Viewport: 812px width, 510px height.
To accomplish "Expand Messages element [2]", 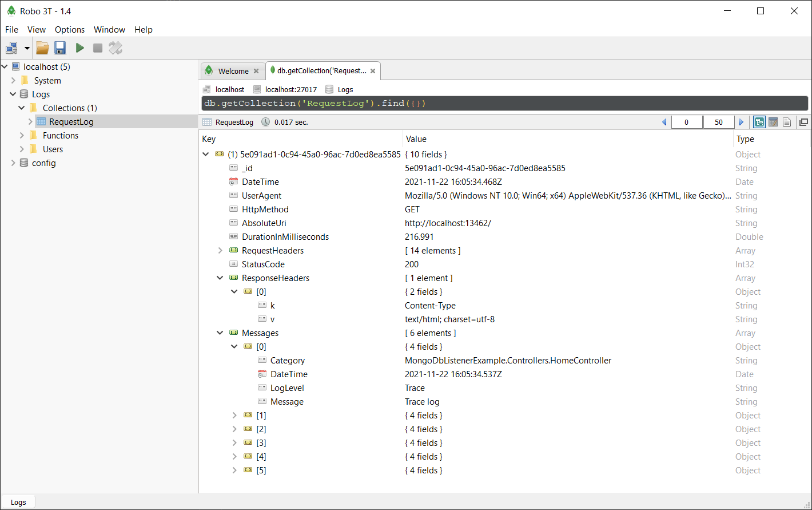I will (x=234, y=429).
